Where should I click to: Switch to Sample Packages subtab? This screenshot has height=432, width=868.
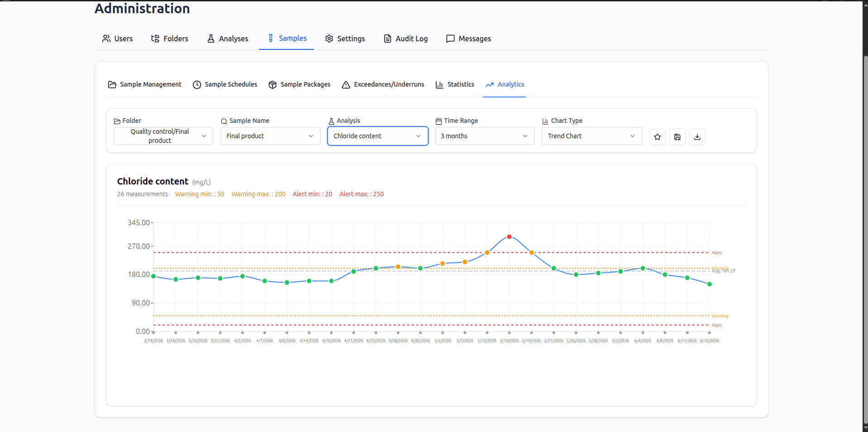point(299,84)
